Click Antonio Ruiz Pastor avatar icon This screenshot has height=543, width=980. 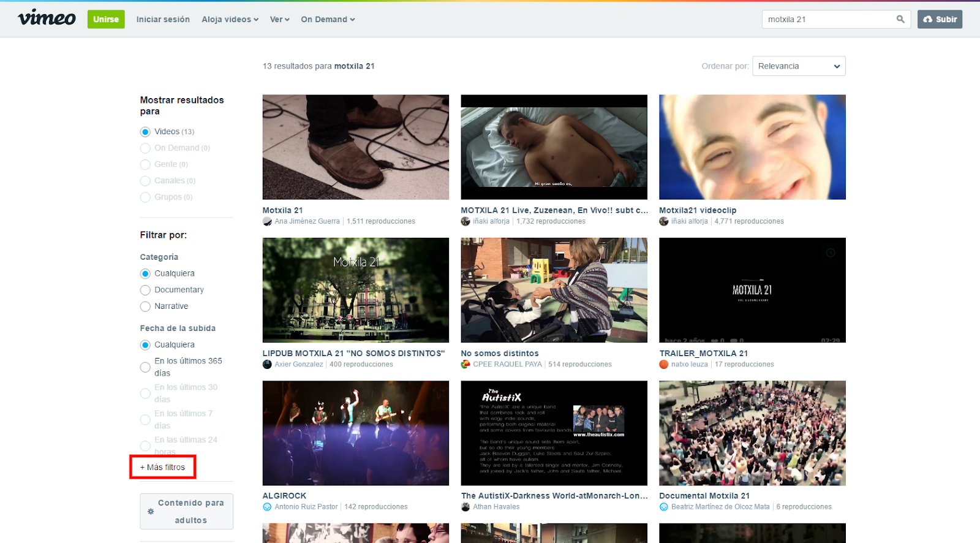point(267,507)
